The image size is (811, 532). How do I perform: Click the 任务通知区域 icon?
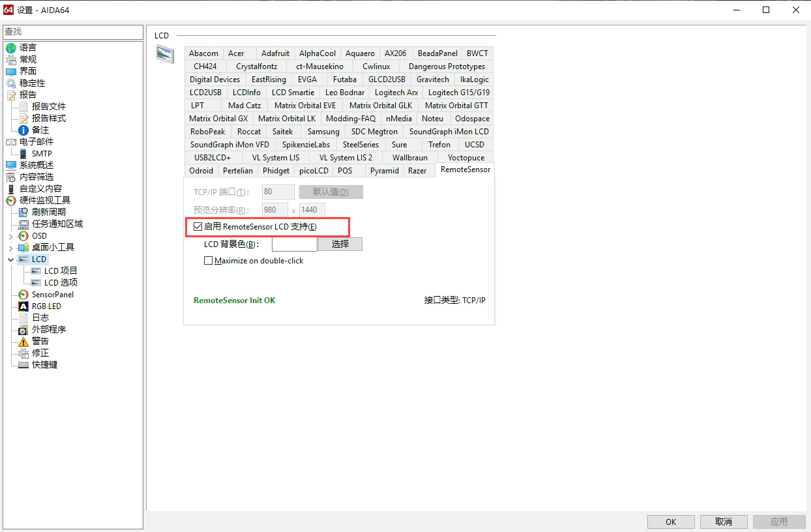click(23, 224)
